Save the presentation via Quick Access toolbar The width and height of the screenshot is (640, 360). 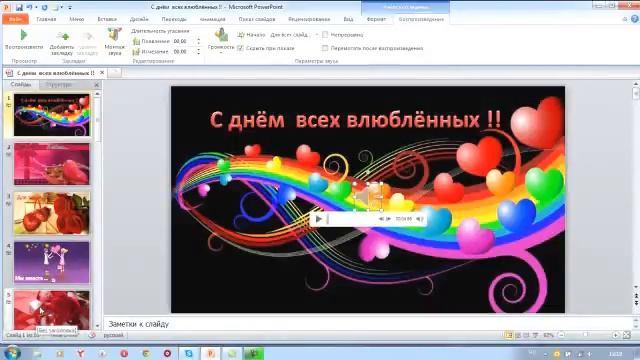(x=19, y=7)
